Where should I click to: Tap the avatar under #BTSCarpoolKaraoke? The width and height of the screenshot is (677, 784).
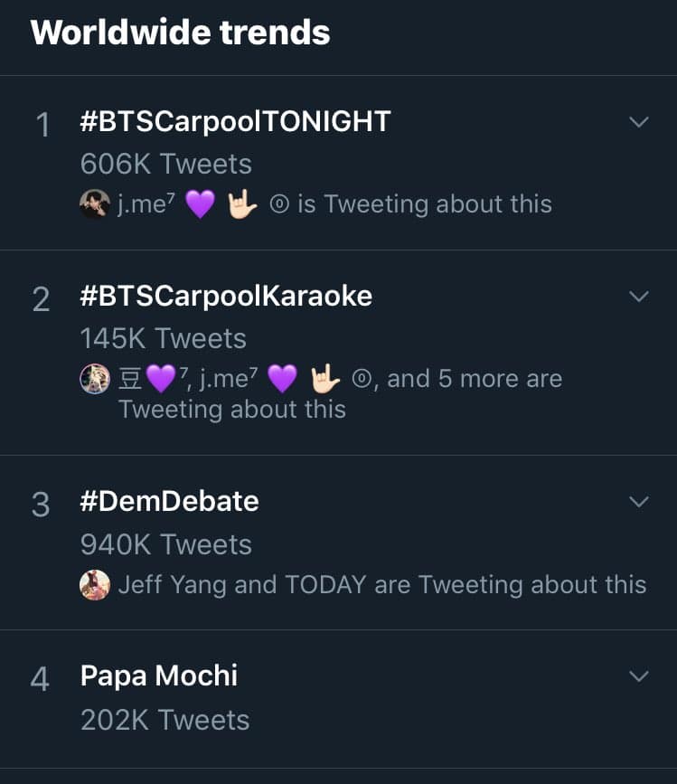pos(95,380)
